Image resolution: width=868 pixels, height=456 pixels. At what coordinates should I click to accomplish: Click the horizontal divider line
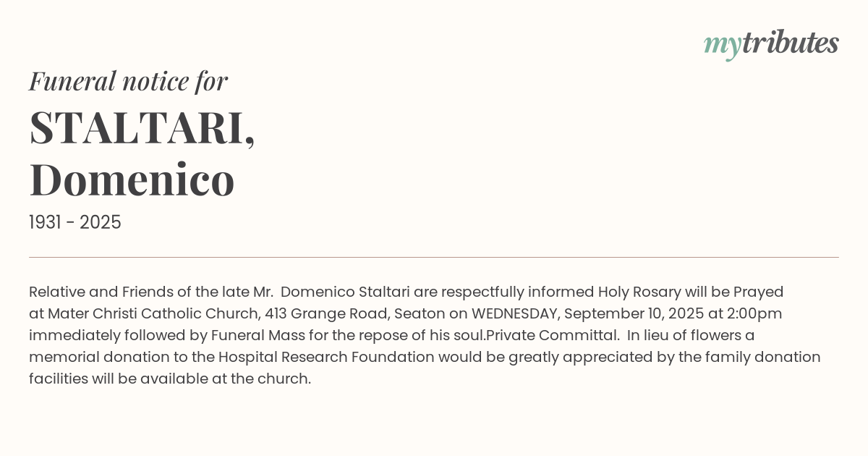click(x=434, y=257)
